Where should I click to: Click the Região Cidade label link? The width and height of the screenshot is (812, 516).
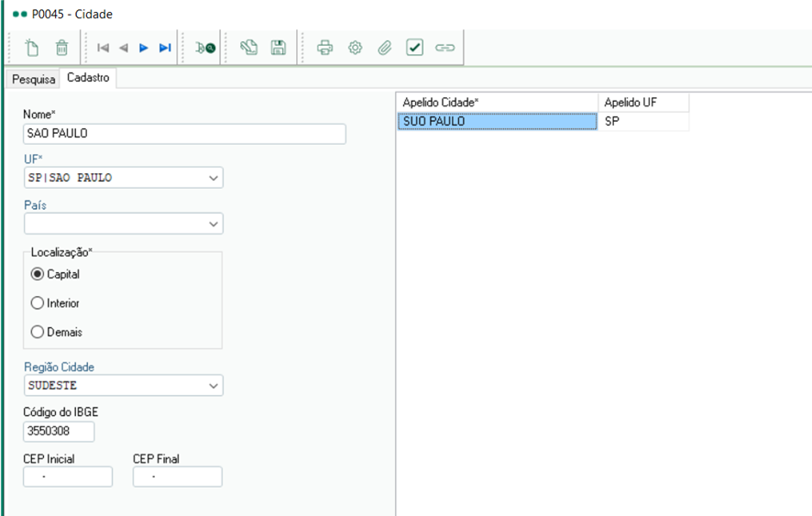pos(59,367)
